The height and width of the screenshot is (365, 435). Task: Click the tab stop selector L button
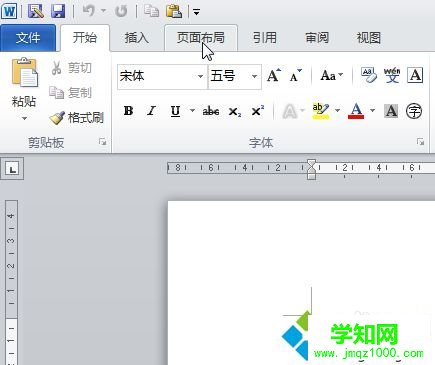click(x=12, y=169)
